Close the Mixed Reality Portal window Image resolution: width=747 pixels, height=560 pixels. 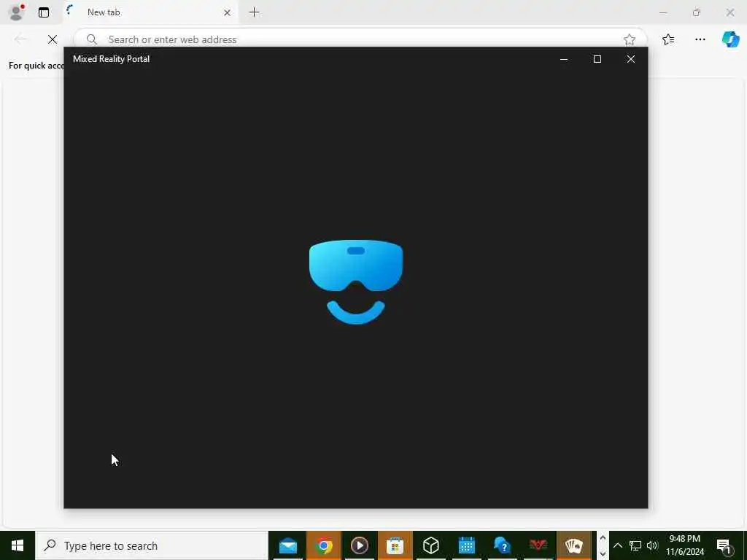click(631, 59)
